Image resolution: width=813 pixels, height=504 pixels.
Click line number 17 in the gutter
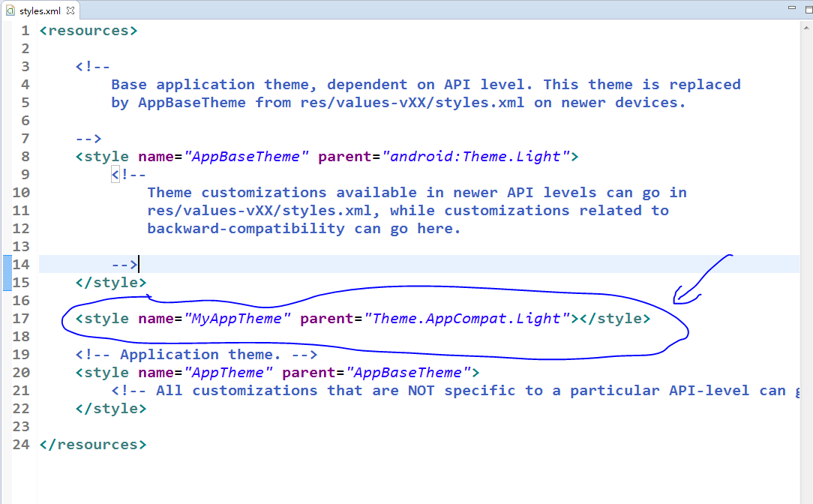21,318
